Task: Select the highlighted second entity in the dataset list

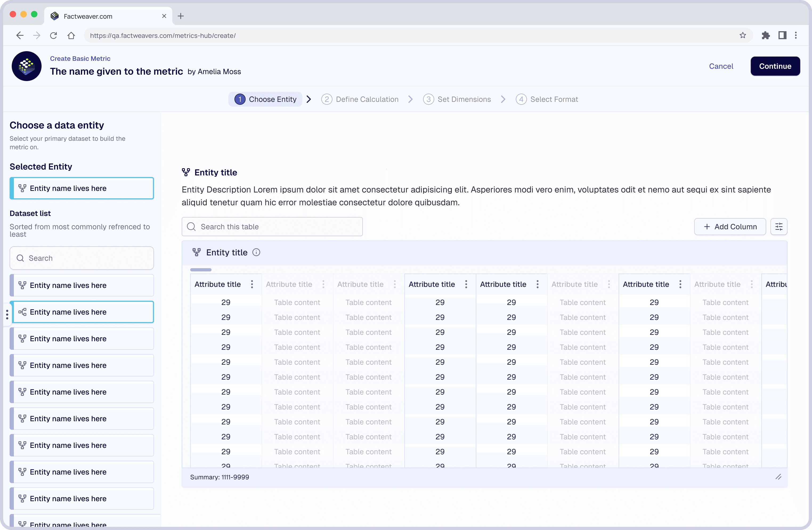Action: point(82,312)
